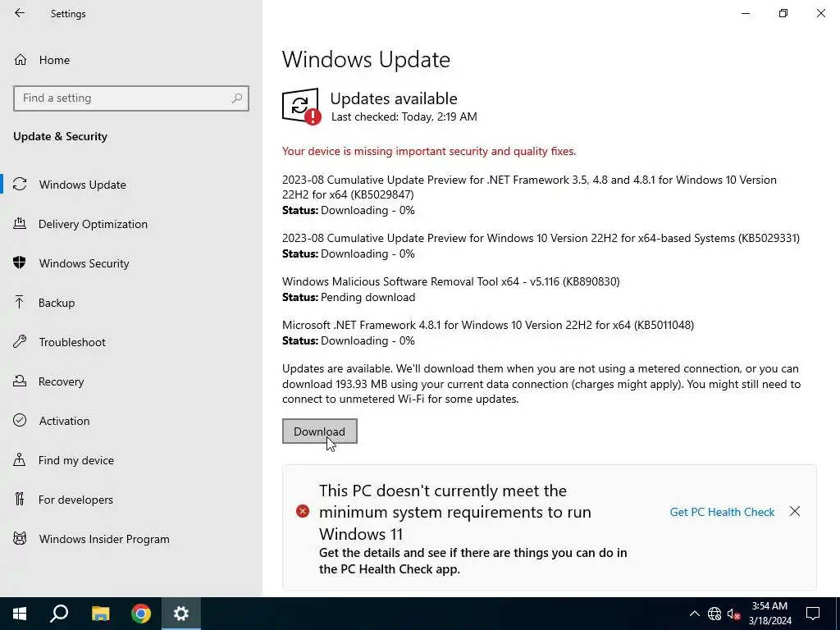The width and height of the screenshot is (840, 630).
Task: Dismiss the Windows 11 requirements notice
Action: (x=795, y=511)
